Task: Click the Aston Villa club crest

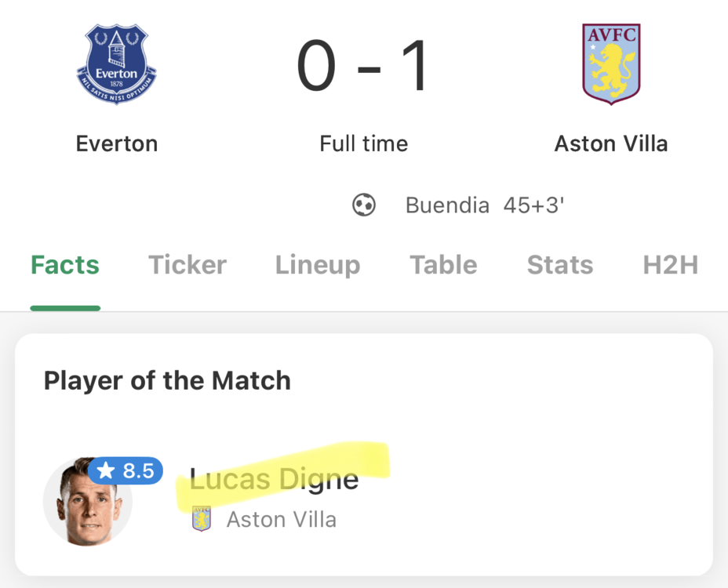Action: [x=611, y=64]
